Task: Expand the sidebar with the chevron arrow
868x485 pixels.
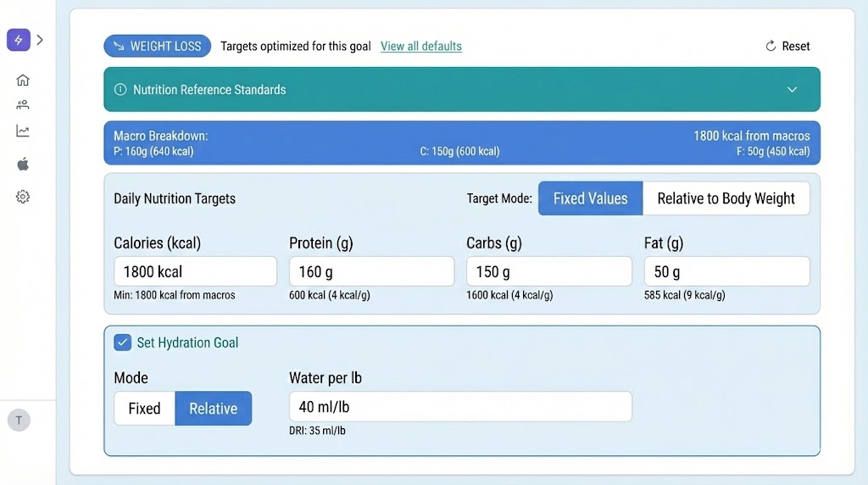Action: coord(40,40)
